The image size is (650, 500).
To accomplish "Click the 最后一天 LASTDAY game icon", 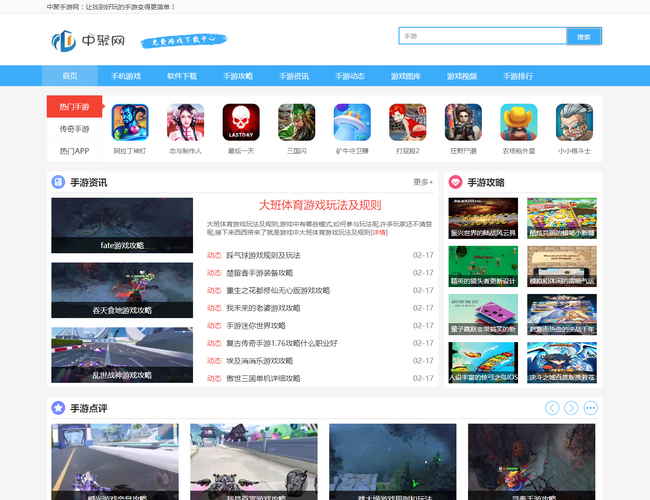I will 241,123.
